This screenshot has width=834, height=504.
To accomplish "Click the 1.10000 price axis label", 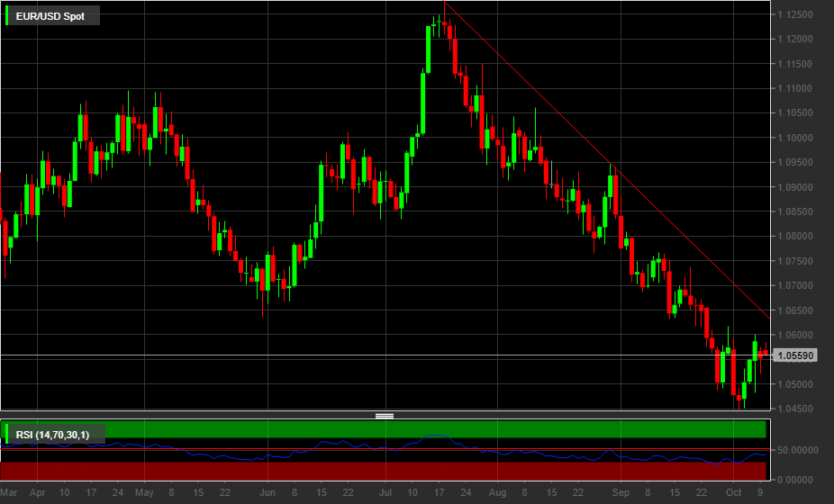I will pos(795,138).
